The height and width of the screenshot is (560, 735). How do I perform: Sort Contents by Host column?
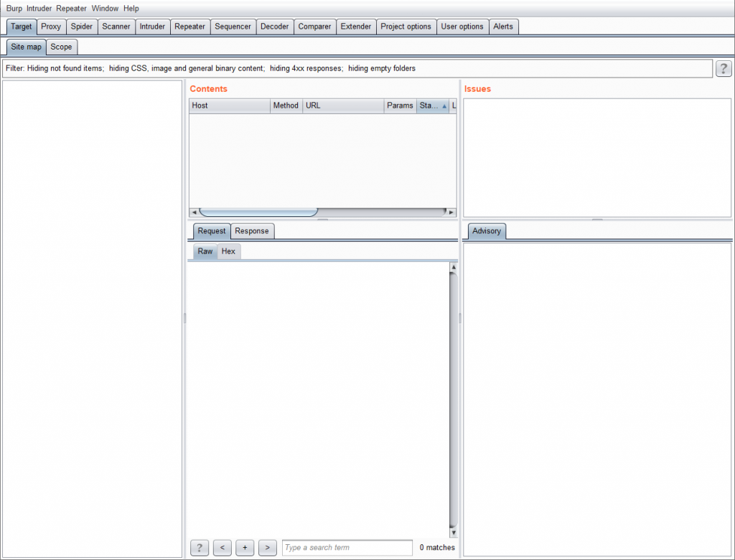(230, 106)
